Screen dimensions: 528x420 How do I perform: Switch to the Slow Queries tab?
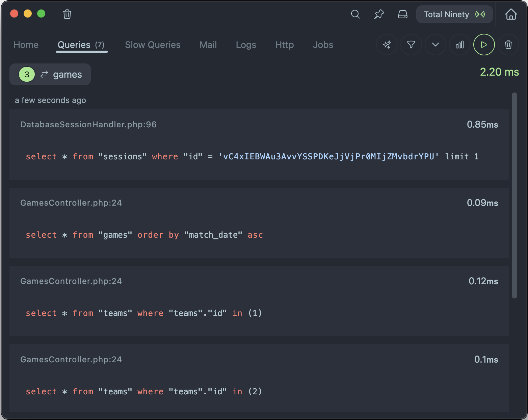pyautogui.click(x=153, y=45)
